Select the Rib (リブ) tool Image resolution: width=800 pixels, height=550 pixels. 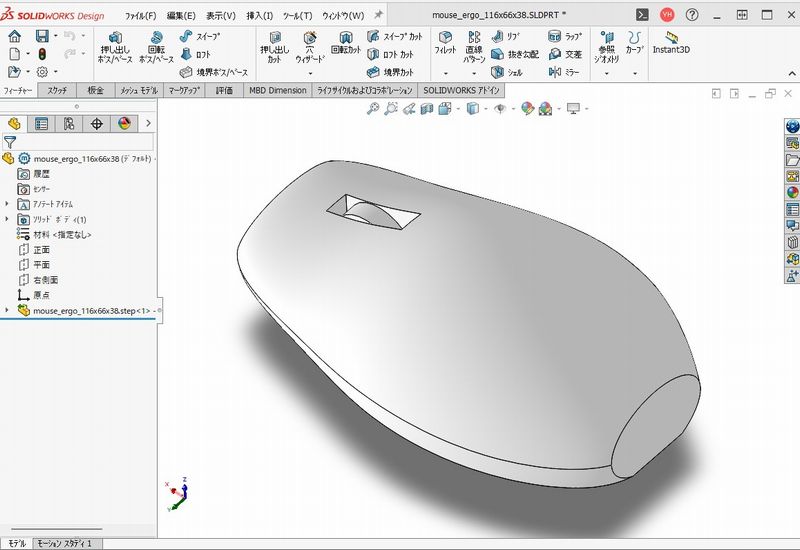click(506, 36)
